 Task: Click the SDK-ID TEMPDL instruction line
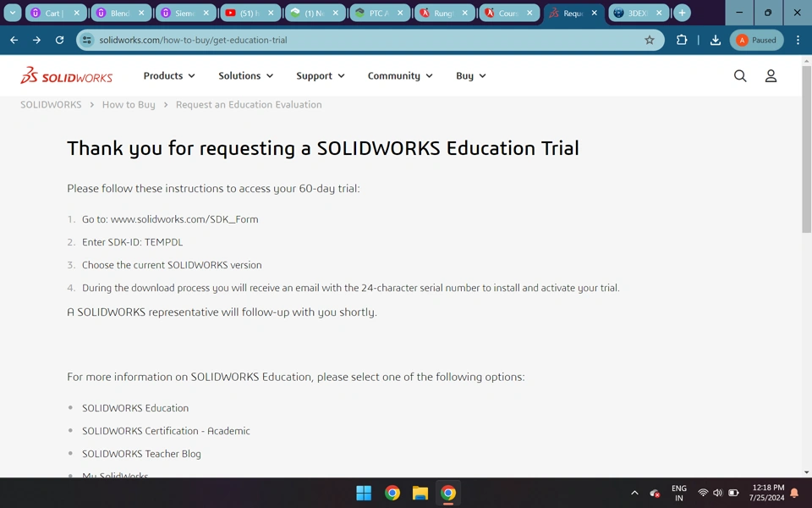(x=133, y=242)
